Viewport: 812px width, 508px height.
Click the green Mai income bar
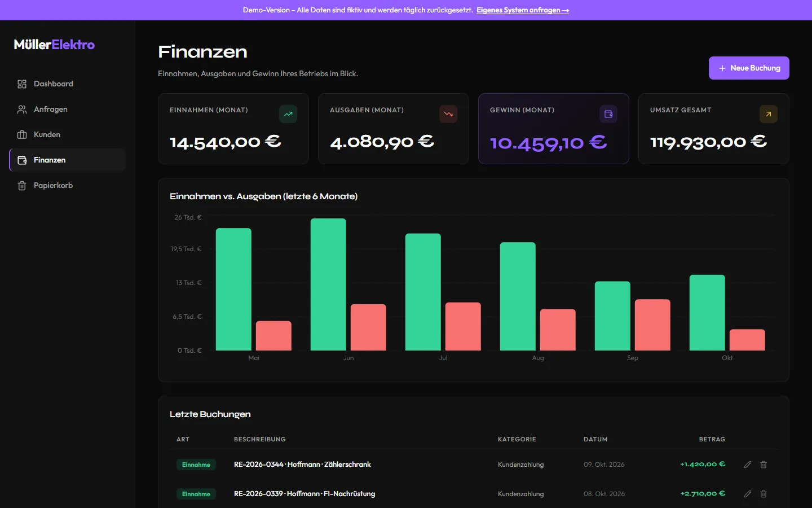(x=233, y=290)
